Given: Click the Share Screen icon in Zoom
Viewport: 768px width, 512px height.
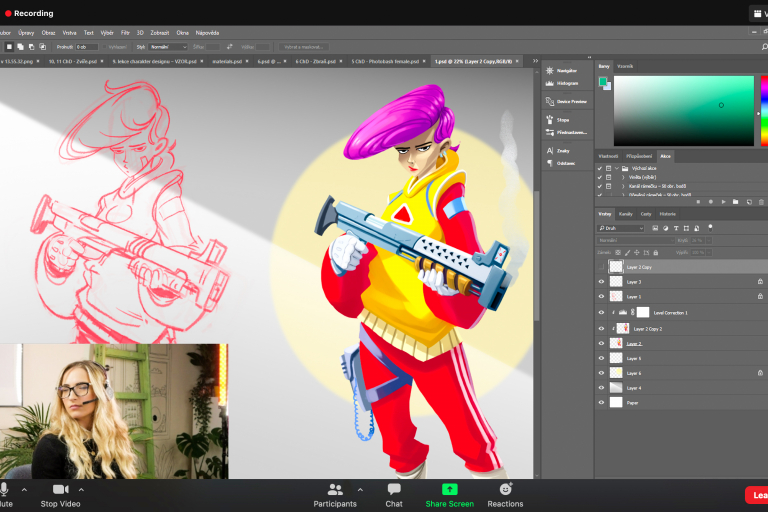Looking at the screenshot, I should 449,489.
